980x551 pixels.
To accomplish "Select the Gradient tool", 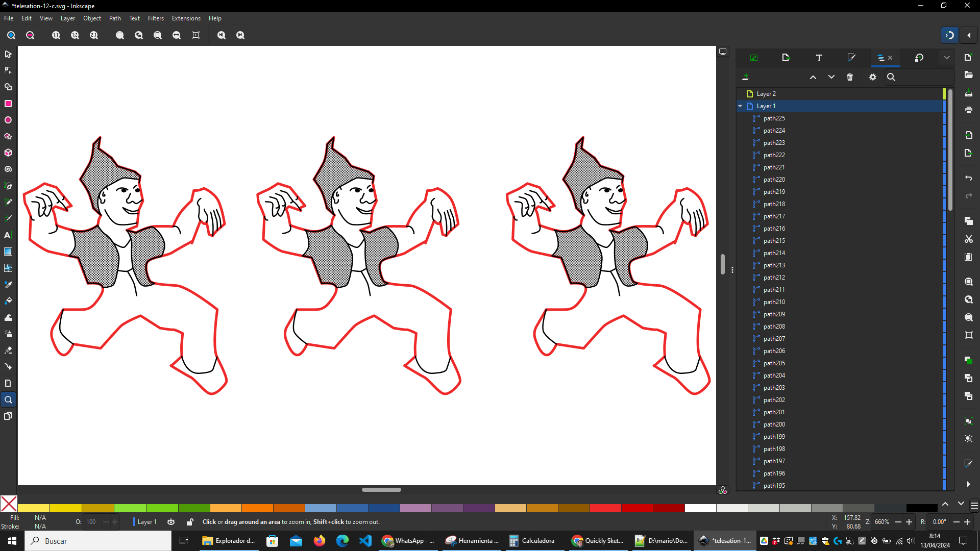I will coord(8,252).
